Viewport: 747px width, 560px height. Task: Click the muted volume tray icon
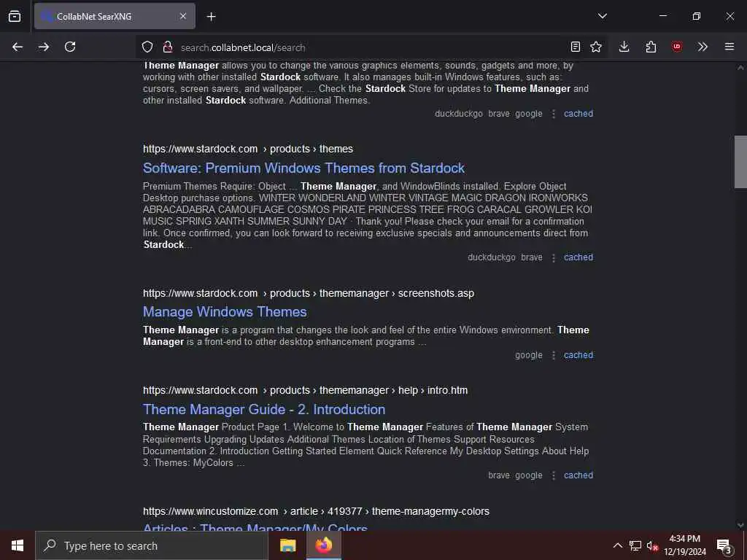pos(652,545)
